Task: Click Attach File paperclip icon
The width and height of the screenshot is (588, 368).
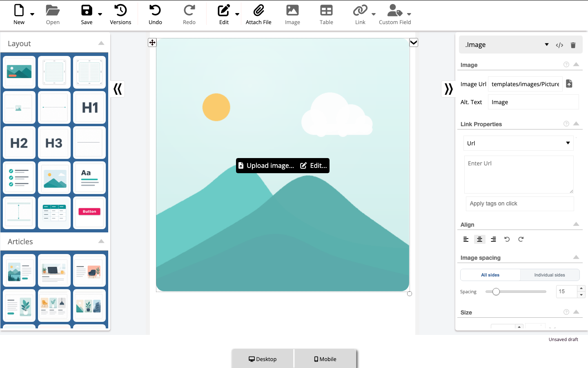Action: coord(258,10)
